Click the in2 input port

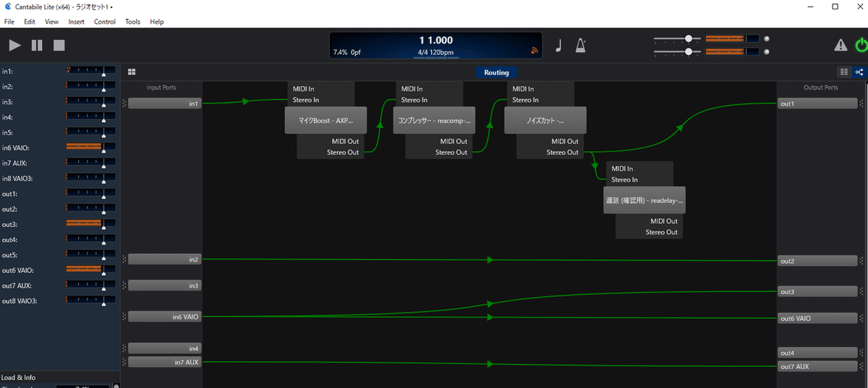[165, 259]
